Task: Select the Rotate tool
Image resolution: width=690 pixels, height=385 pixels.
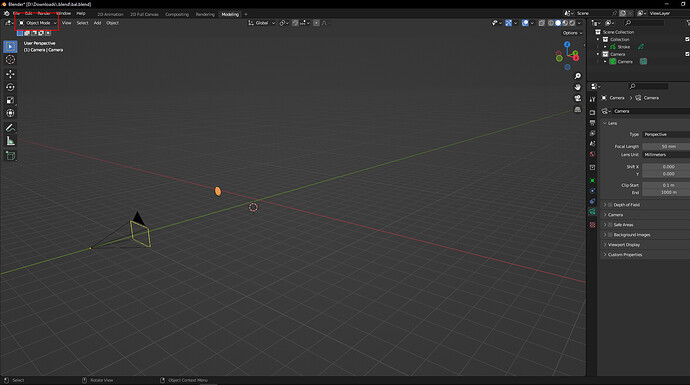Action: coord(10,87)
